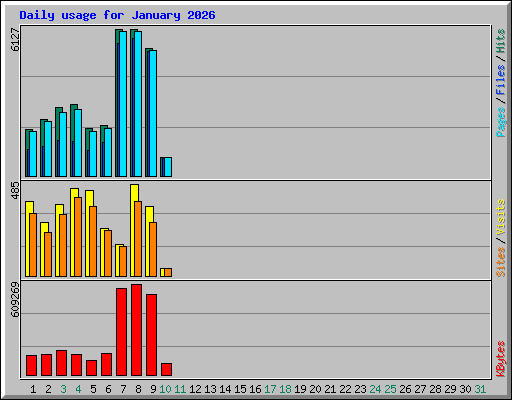Click the day 1 axis label
The width and height of the screenshot is (512, 400).
[33, 389]
